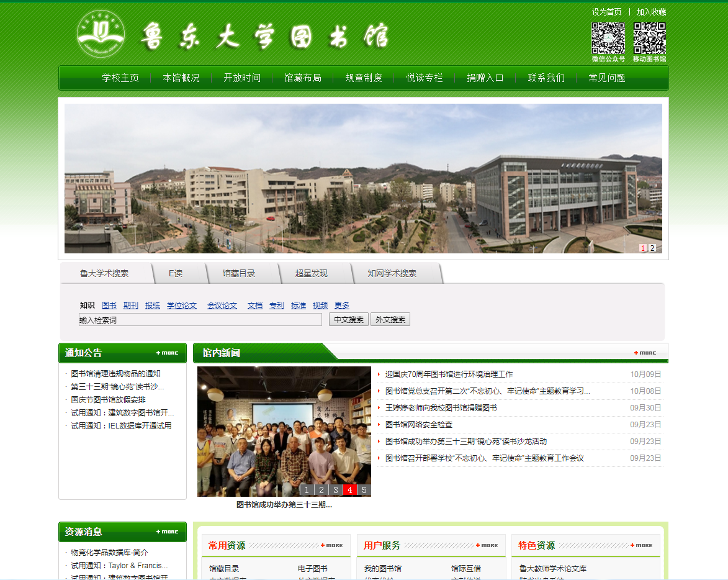Choose 视频 search category
The height and width of the screenshot is (580, 728).
(x=320, y=306)
